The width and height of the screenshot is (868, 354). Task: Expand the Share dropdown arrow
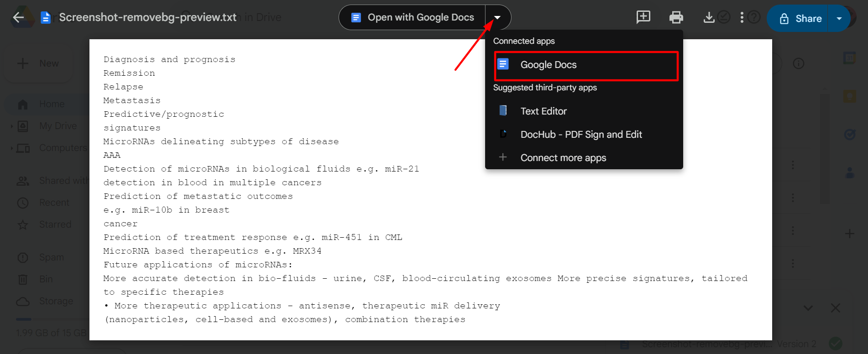(839, 18)
